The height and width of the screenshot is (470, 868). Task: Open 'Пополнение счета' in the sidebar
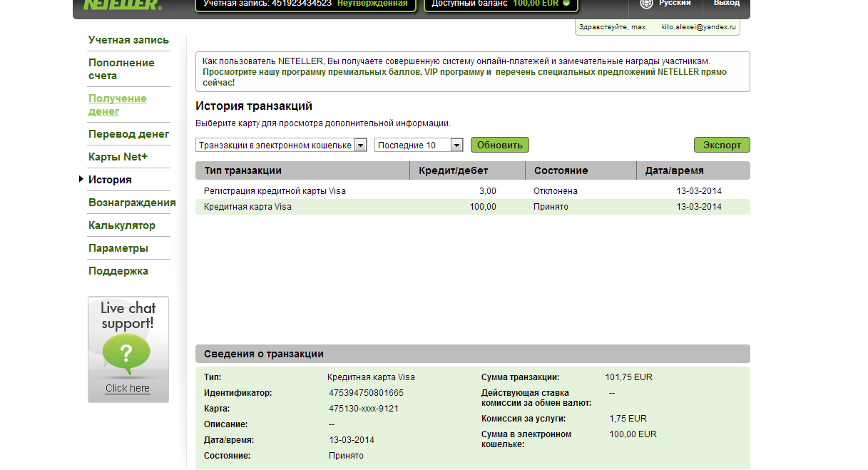click(x=121, y=69)
